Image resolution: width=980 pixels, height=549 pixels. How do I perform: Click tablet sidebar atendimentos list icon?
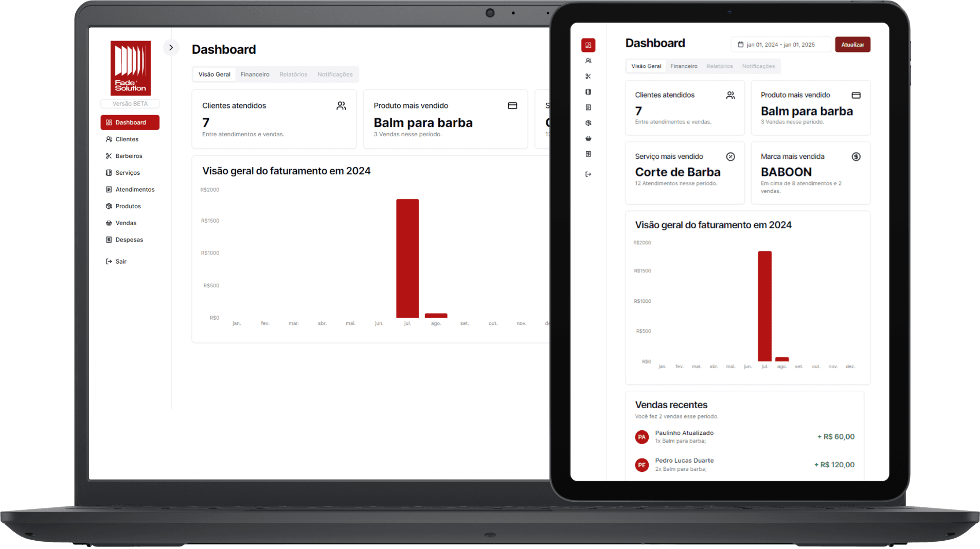(x=588, y=107)
